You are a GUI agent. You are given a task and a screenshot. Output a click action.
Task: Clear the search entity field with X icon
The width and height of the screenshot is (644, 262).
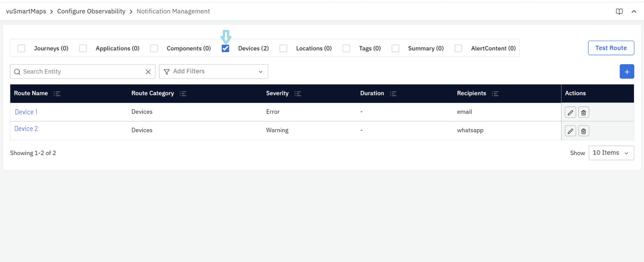[148, 72]
